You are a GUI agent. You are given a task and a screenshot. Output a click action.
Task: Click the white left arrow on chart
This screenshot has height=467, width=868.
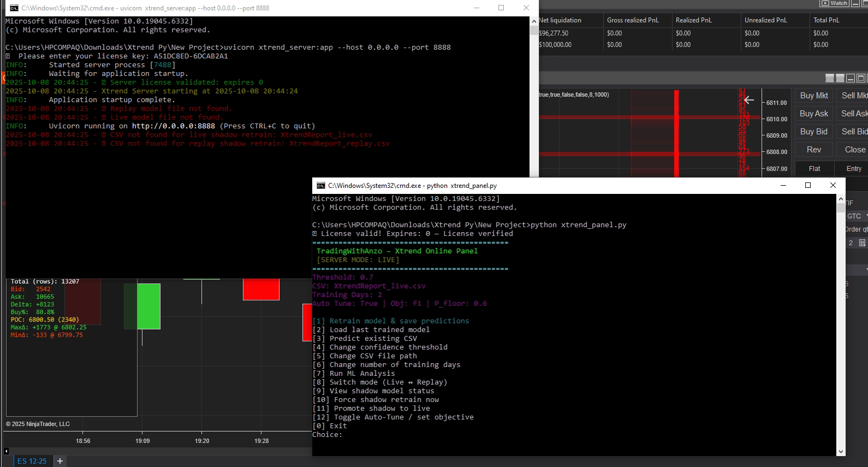pyautogui.click(x=749, y=100)
